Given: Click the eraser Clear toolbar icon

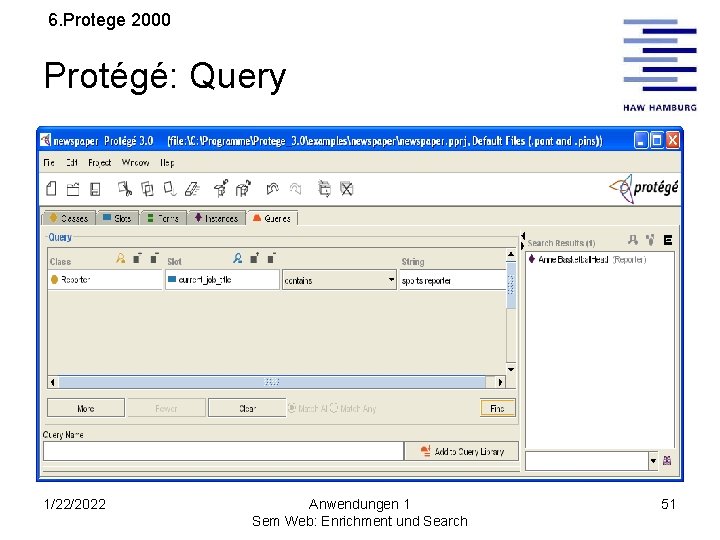Looking at the screenshot, I should [x=192, y=189].
